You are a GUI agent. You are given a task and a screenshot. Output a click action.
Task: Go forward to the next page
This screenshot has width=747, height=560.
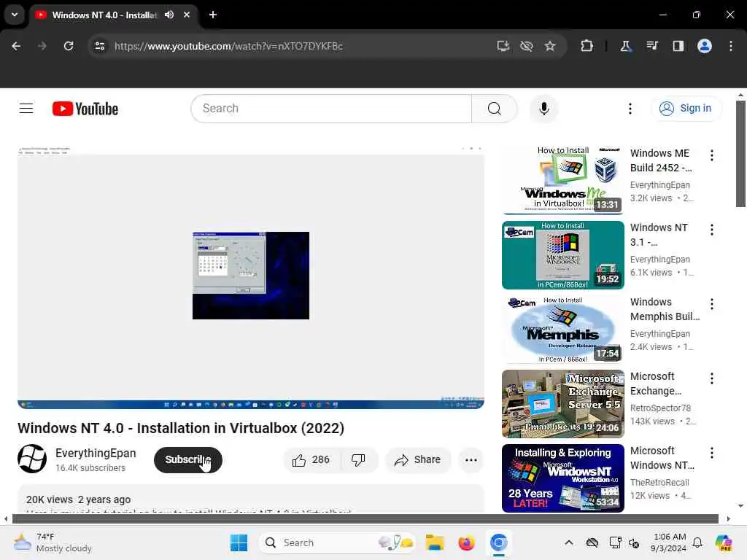42,46
